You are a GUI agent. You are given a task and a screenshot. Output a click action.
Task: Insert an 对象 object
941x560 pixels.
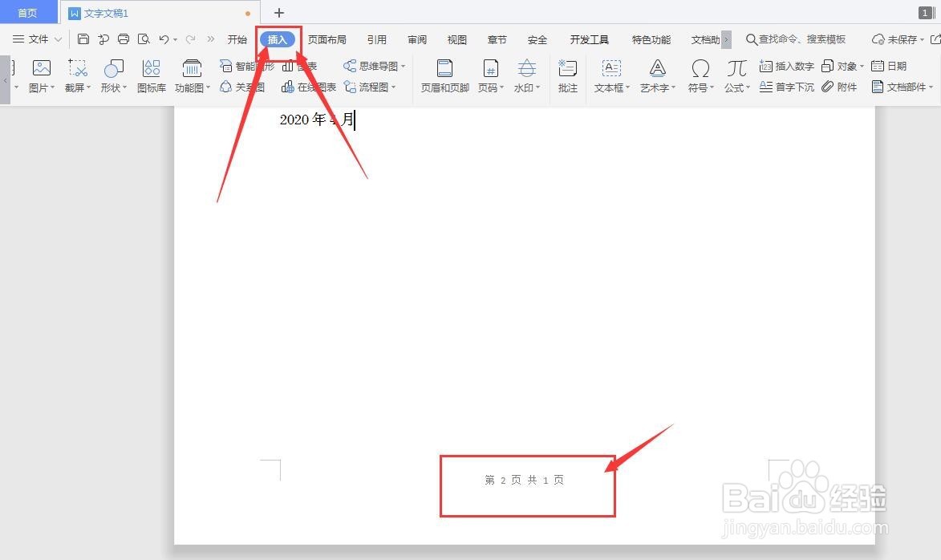tap(842, 66)
